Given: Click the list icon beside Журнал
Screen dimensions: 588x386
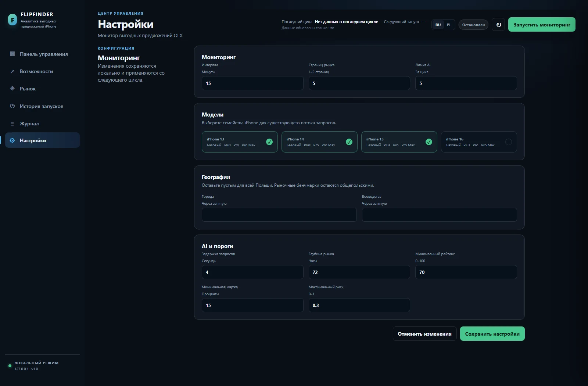Looking at the screenshot, I should [12, 124].
